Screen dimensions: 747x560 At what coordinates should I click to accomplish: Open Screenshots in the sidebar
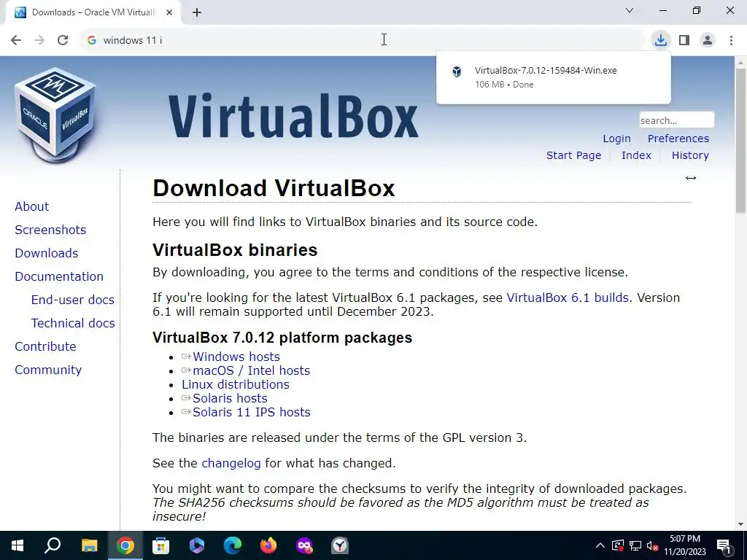click(50, 230)
